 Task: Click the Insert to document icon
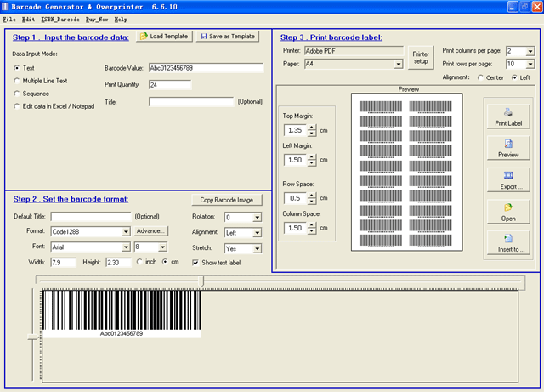point(508,238)
